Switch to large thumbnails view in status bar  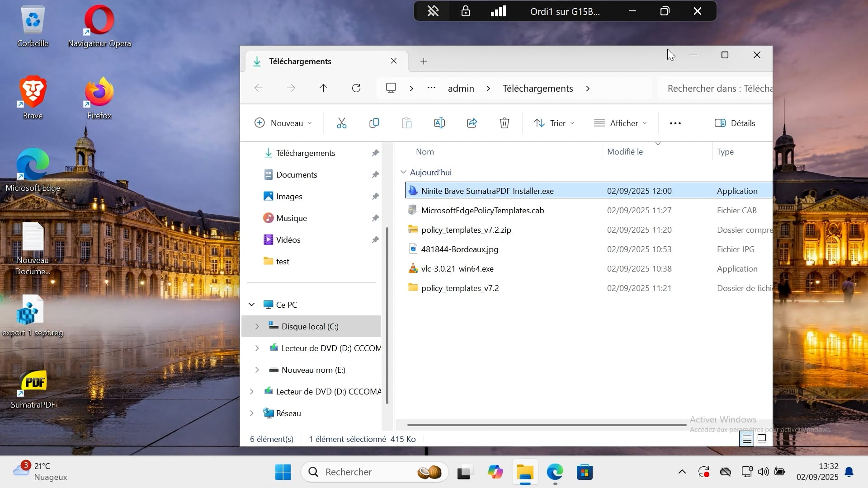[x=761, y=438]
